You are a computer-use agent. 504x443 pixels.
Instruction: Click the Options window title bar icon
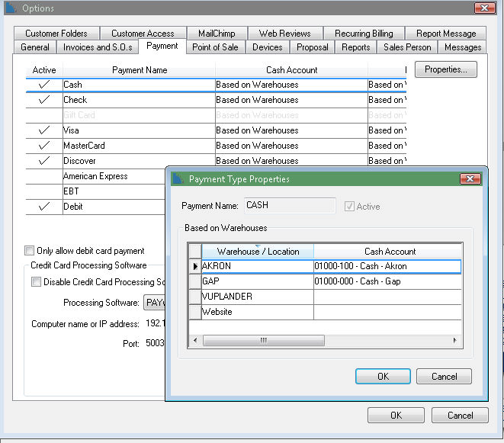pyautogui.click(x=10, y=8)
